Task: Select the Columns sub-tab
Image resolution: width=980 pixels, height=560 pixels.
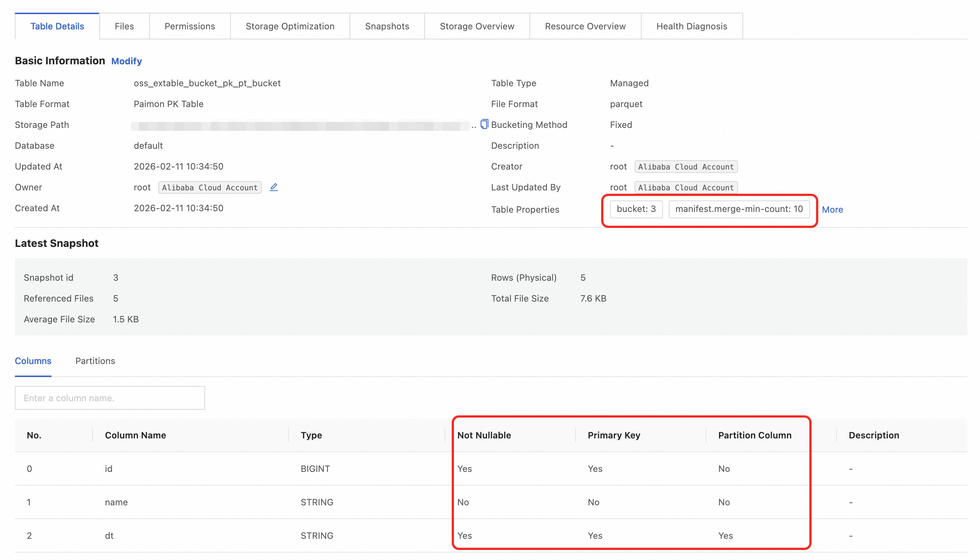Action: [x=33, y=361]
